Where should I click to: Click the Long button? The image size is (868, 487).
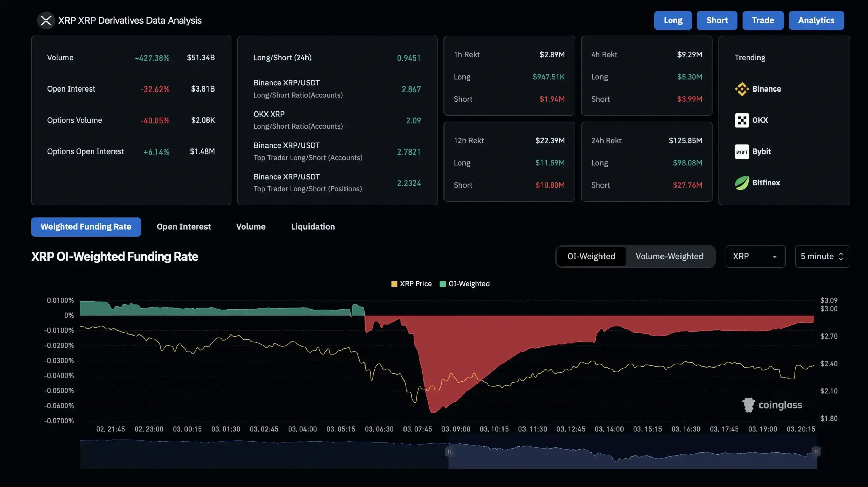click(673, 20)
